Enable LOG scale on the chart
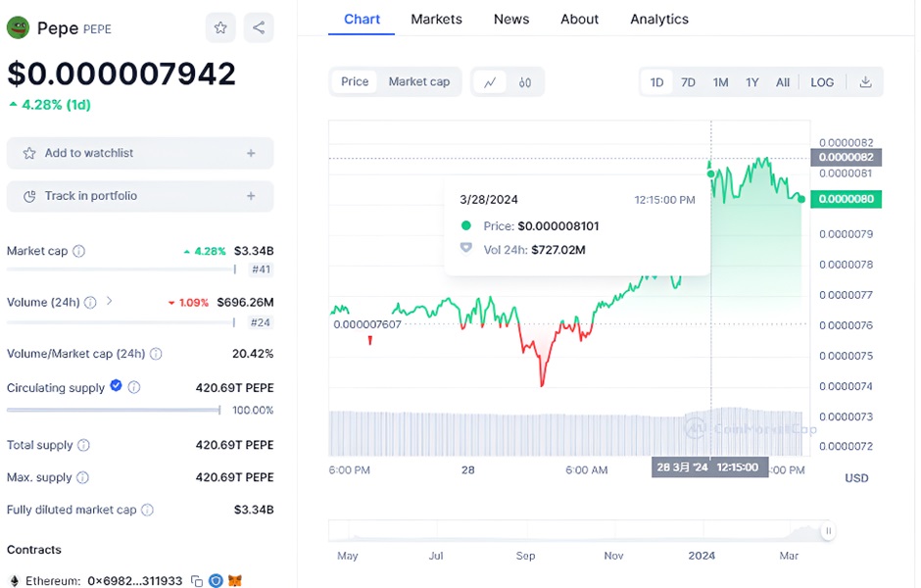 tap(822, 82)
